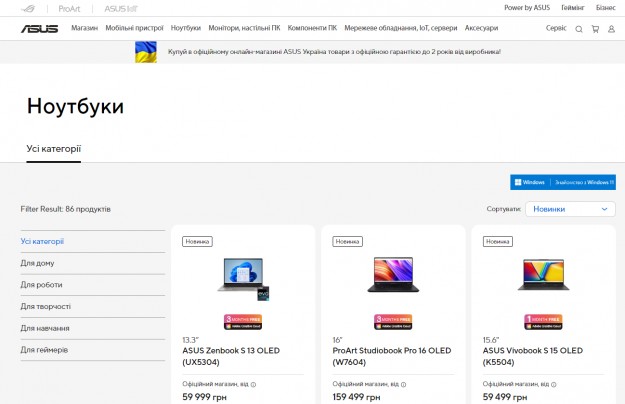The image size is (625, 404).
Task: Open the Ноутбуки navigation menu
Action: [x=185, y=28]
